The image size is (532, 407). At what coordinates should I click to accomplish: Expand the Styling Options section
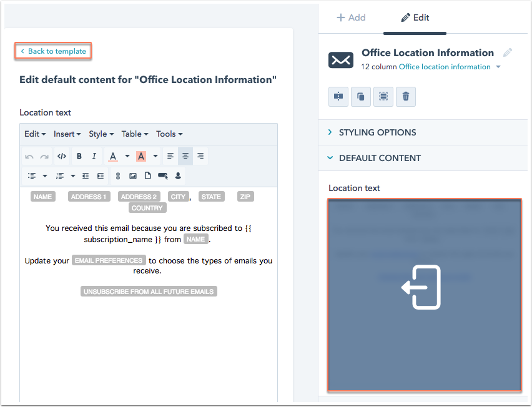click(x=377, y=132)
